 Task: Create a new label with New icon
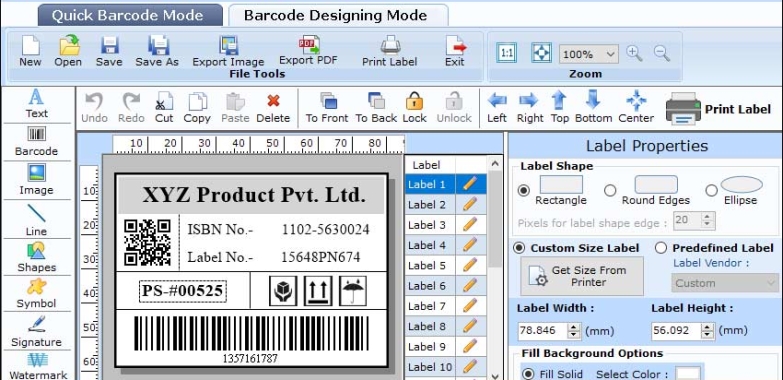click(x=30, y=51)
